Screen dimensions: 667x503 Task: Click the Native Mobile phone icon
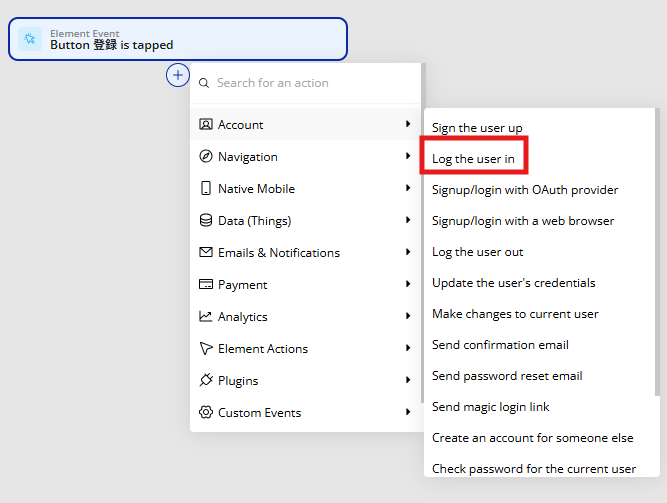[206, 188]
